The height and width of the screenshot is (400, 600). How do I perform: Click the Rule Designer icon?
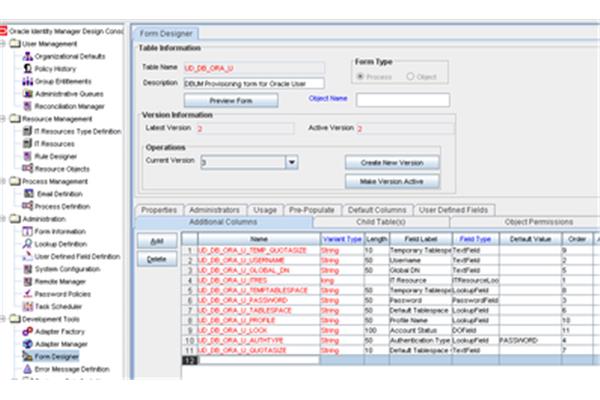click(28, 156)
